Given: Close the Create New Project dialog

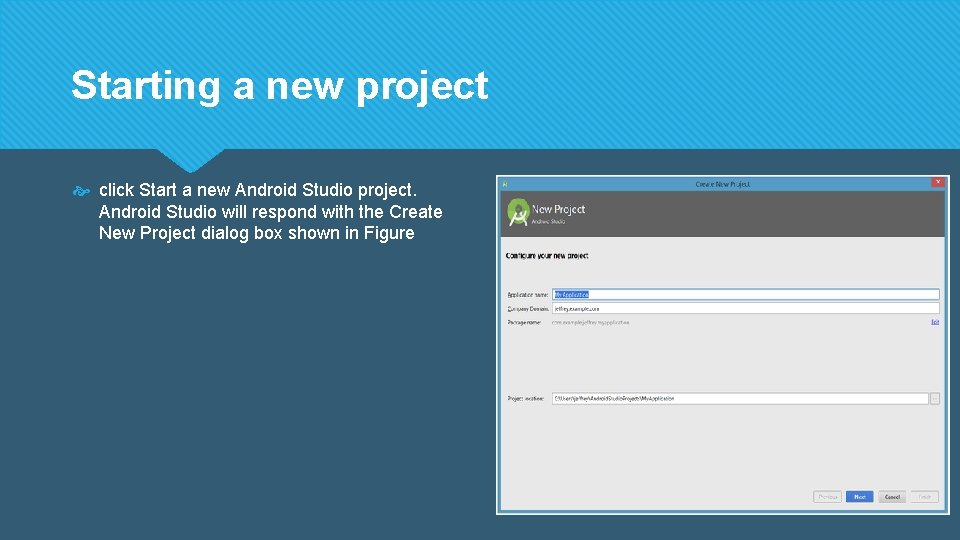Looking at the screenshot, I should (937, 182).
